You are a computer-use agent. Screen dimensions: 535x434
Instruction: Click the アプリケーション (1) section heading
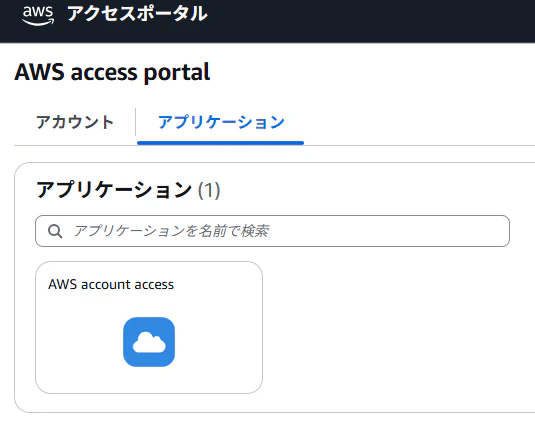pos(128,190)
